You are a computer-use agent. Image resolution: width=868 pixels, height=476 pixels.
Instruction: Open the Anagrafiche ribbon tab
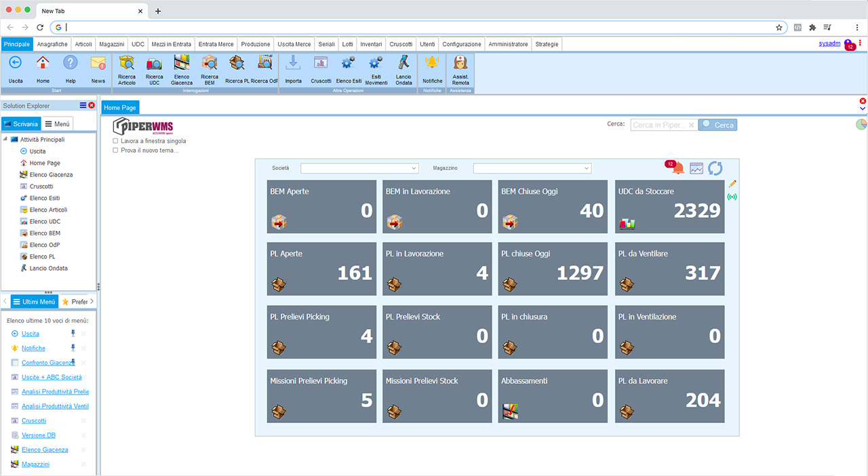click(52, 44)
